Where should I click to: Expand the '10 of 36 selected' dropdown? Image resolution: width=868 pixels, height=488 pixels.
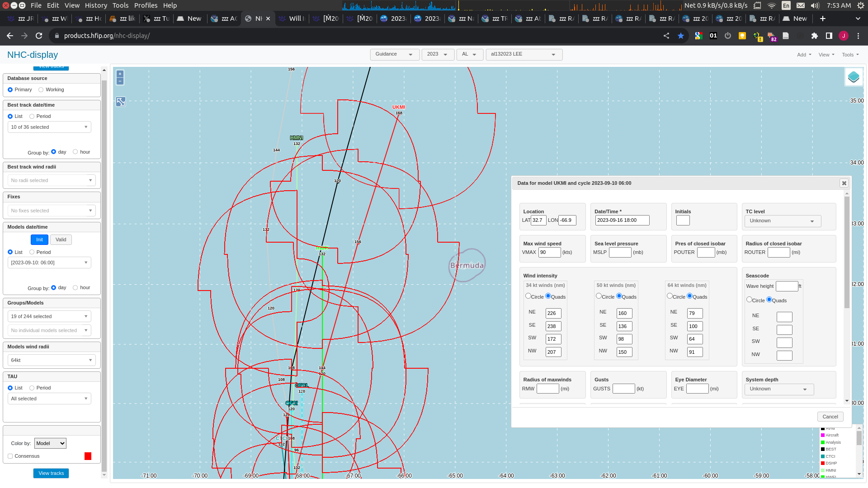[49, 127]
